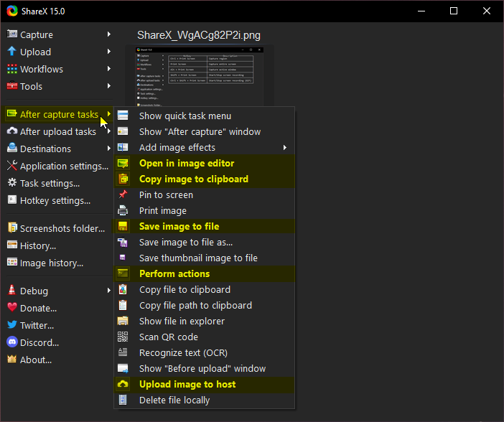Viewport: 504px width, 422px height.
Task: Choose Save image to file as...
Action: coord(185,242)
